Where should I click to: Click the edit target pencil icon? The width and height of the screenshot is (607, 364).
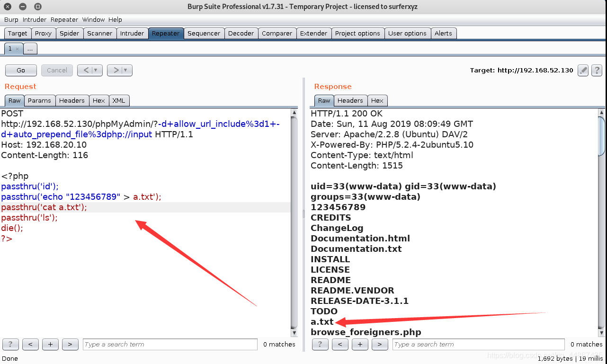(583, 71)
